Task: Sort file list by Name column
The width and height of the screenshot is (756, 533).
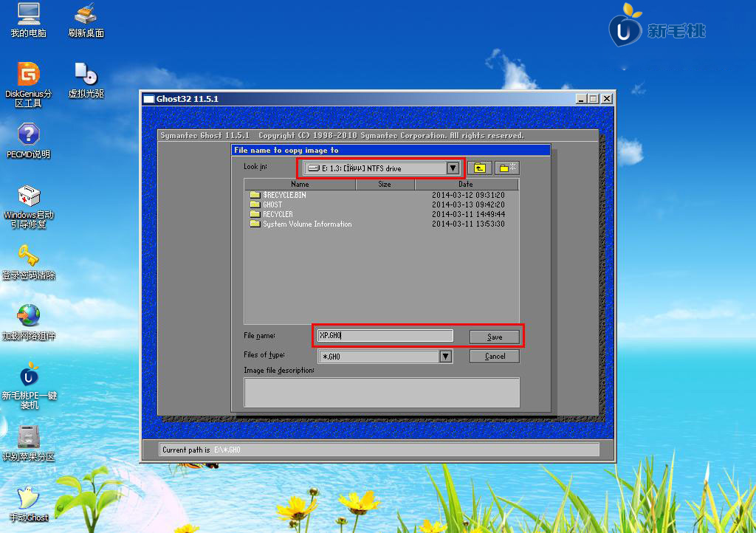Action: (x=300, y=184)
